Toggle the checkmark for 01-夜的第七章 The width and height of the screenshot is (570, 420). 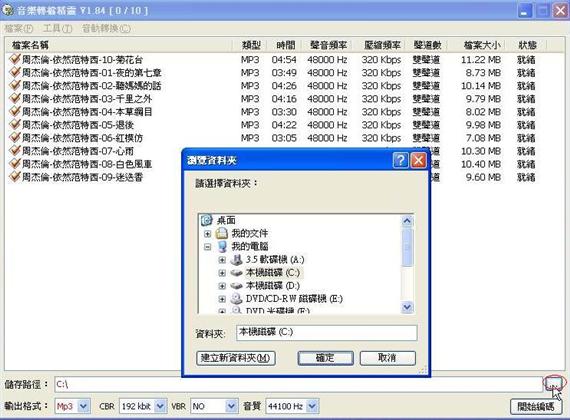pyautogui.click(x=15, y=72)
